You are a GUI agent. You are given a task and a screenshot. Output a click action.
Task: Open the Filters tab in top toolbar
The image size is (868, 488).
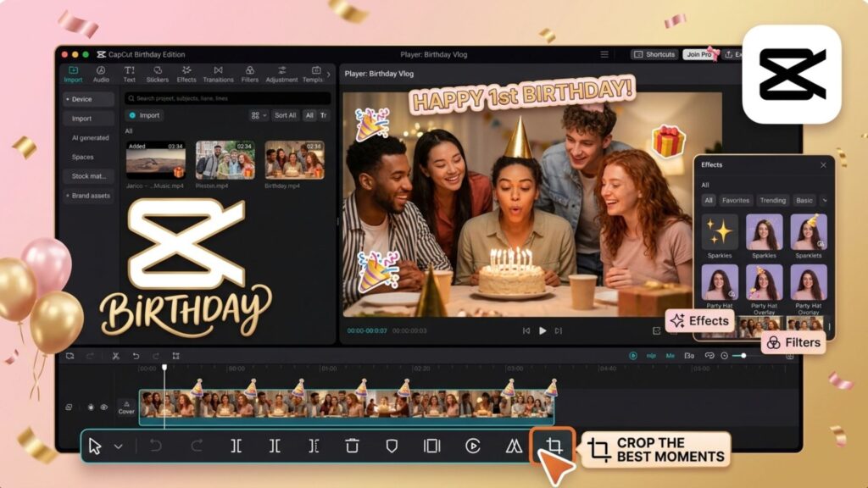tap(250, 75)
